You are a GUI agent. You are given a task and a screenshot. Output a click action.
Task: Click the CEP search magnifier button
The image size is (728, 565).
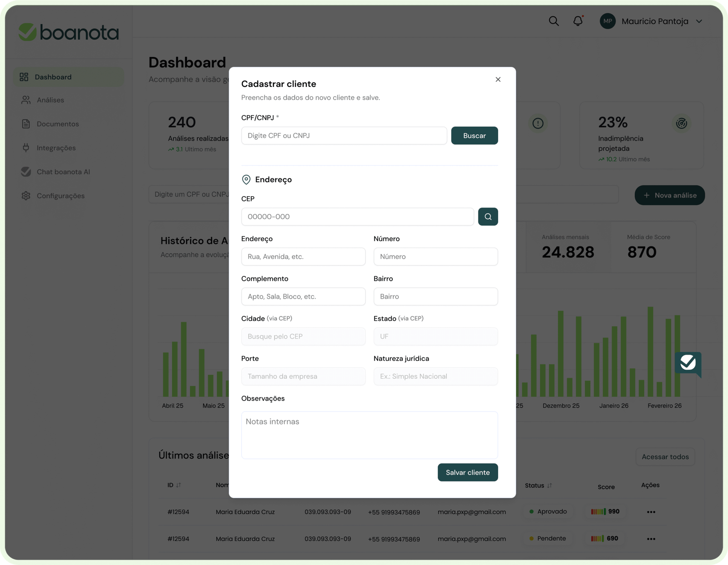(x=488, y=217)
